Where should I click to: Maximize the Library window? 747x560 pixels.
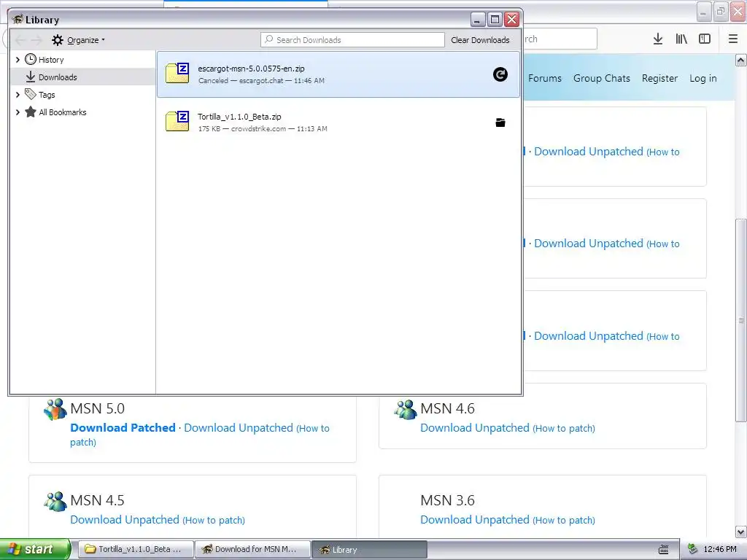495,19
